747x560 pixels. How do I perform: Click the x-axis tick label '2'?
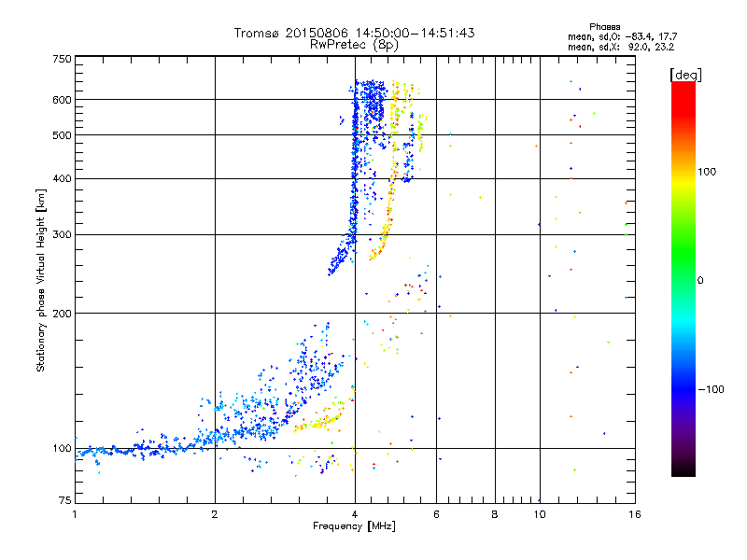[215, 514]
